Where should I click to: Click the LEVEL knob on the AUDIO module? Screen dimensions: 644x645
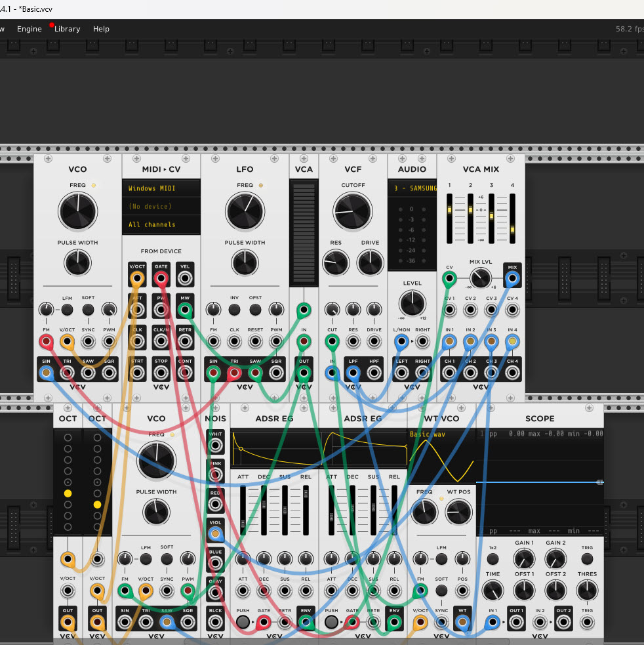tap(412, 304)
